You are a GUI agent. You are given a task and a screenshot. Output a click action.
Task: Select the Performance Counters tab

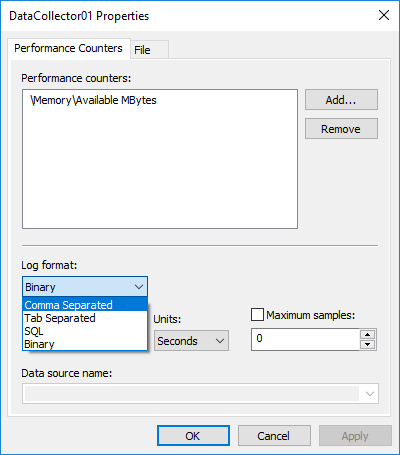69,48
